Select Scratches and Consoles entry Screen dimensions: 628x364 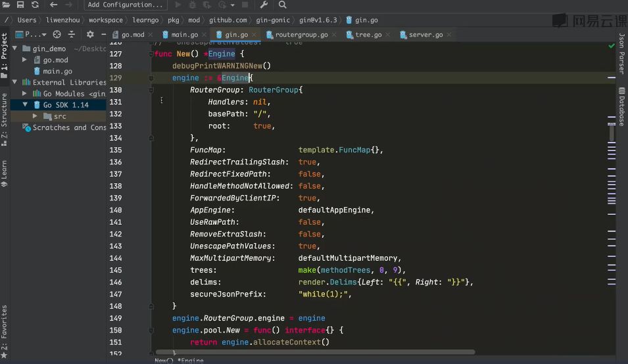pos(64,127)
